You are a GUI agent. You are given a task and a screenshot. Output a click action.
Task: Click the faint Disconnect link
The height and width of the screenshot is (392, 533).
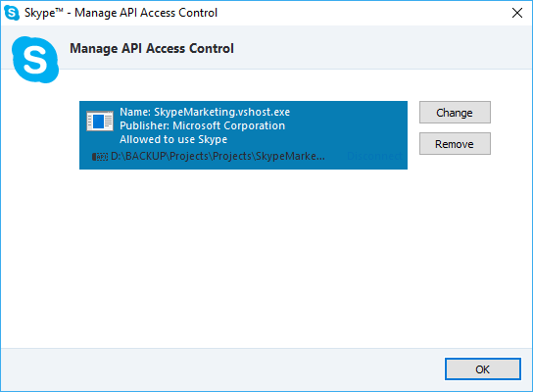374,156
